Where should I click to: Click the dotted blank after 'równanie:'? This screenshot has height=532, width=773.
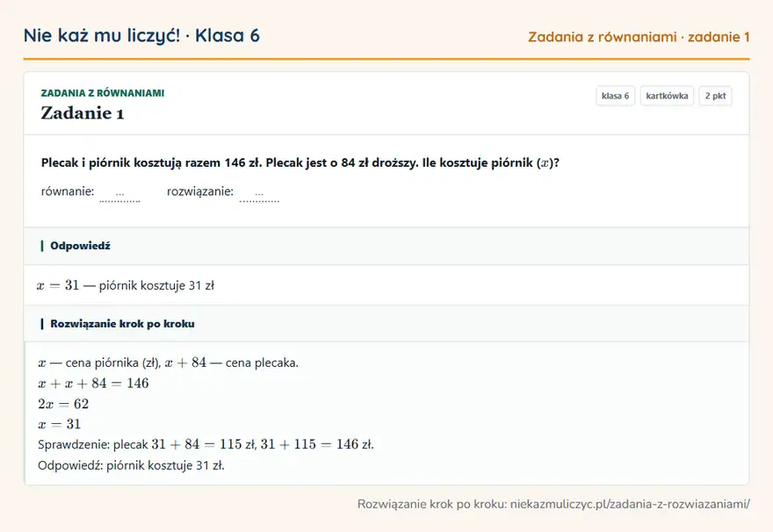(x=119, y=194)
